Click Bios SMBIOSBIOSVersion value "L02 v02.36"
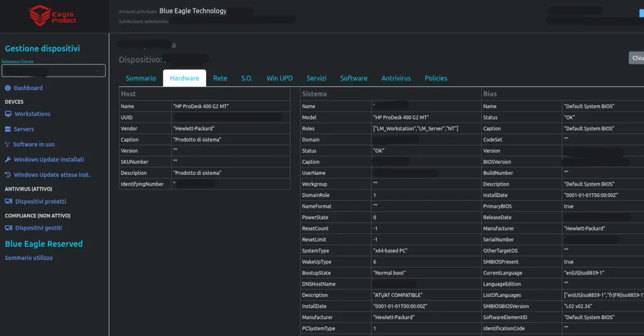This screenshot has width=644, height=336. coord(579,306)
